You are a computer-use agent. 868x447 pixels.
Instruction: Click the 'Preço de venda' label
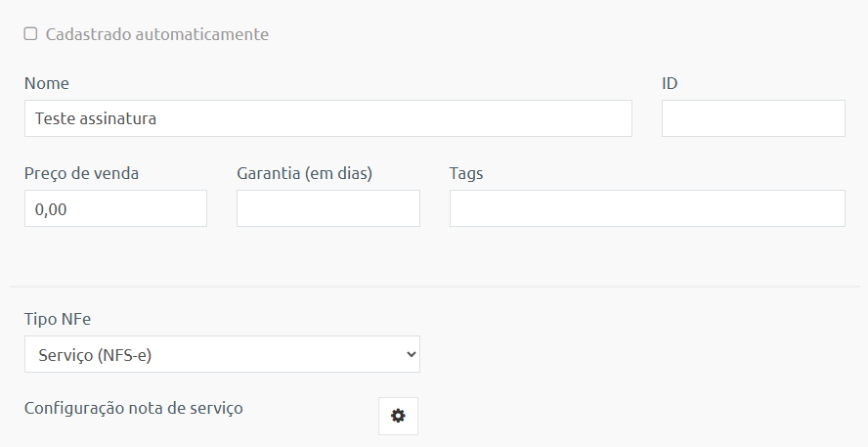pyautogui.click(x=81, y=173)
